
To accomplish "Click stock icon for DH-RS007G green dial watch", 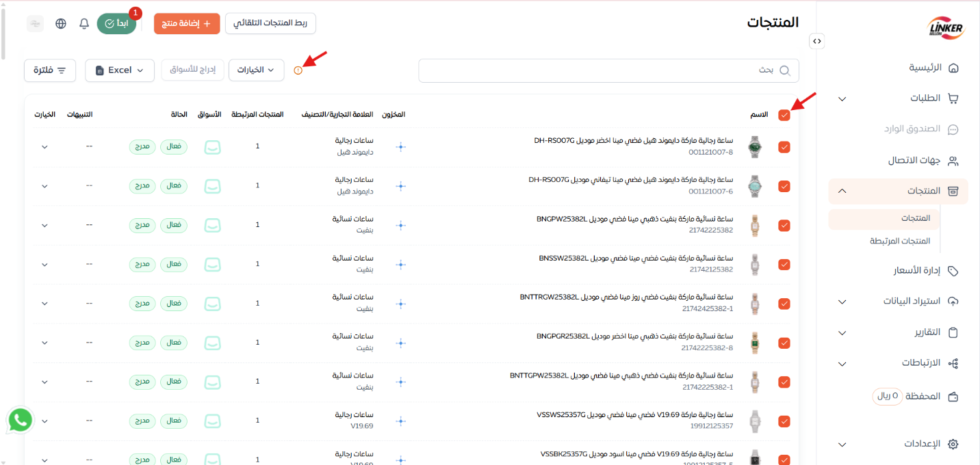I will click(x=401, y=146).
